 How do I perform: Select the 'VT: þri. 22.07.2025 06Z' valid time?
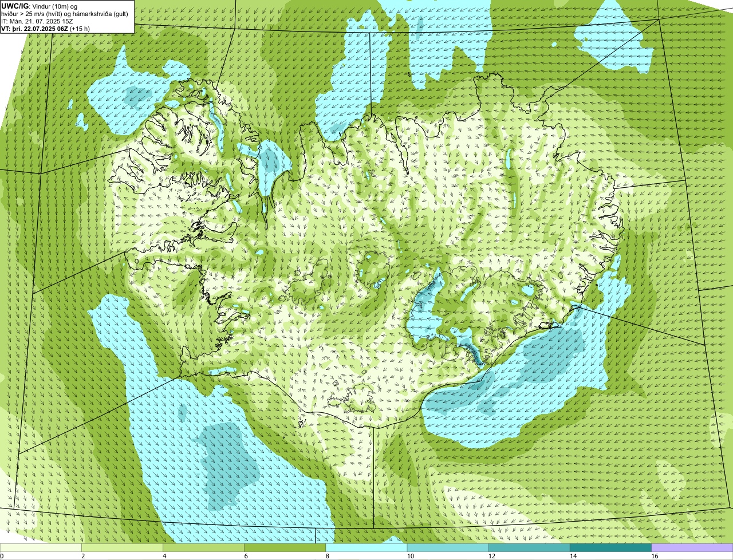coord(34,29)
